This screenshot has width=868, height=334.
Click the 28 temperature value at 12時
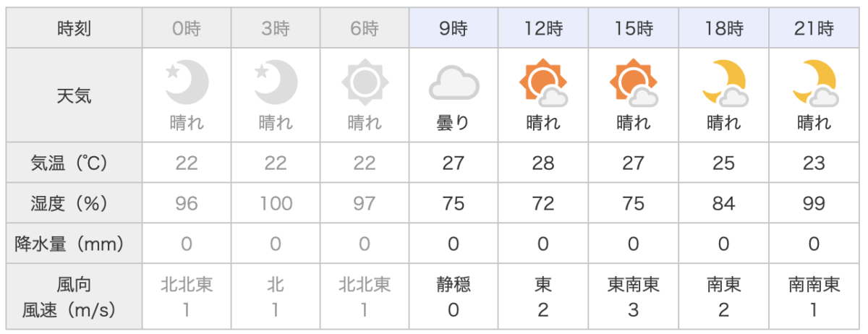543,163
